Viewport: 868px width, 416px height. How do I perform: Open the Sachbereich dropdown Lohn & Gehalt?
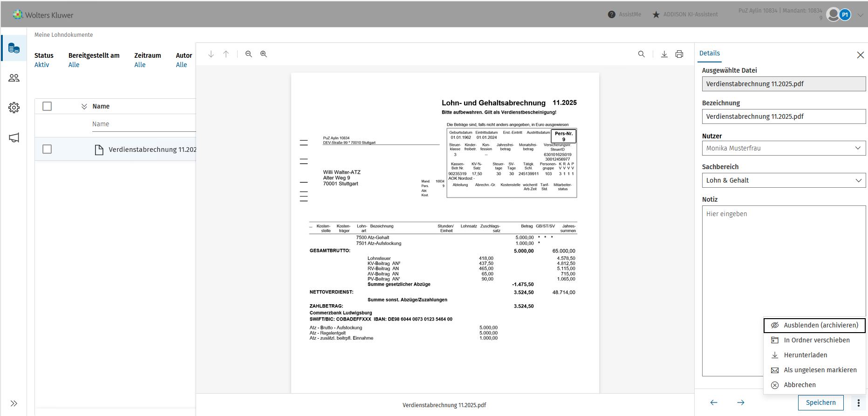pyautogui.click(x=784, y=180)
